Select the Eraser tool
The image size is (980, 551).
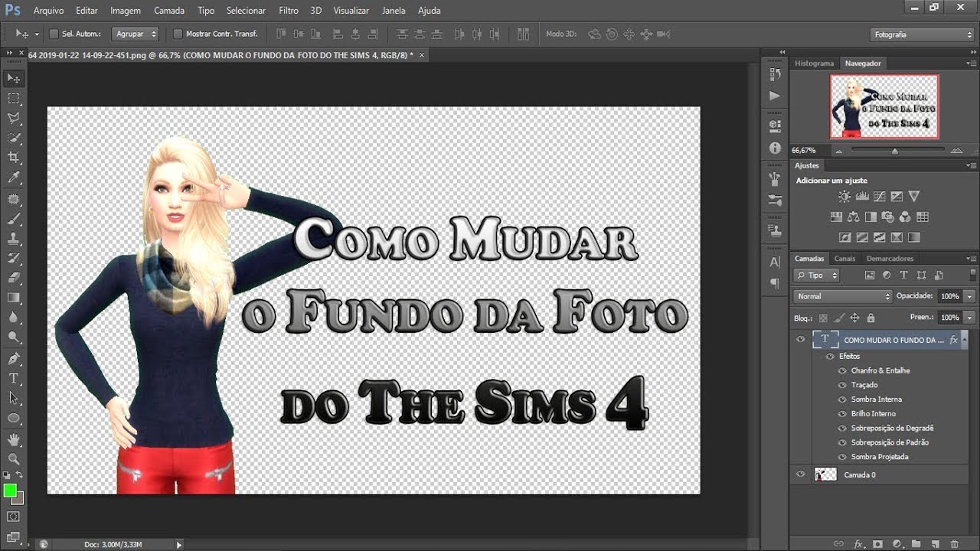coord(14,278)
